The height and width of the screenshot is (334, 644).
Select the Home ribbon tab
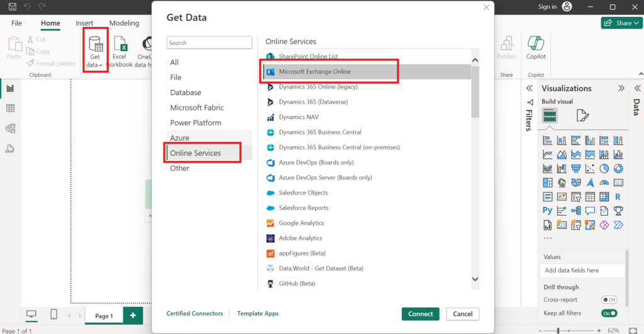pos(50,23)
